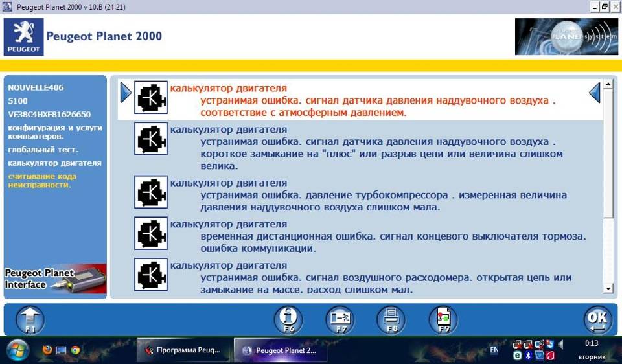This screenshot has height=364, width=622.
Task: Click the engine icon beside the turbocompressor pressure fault
Action: click(151, 192)
